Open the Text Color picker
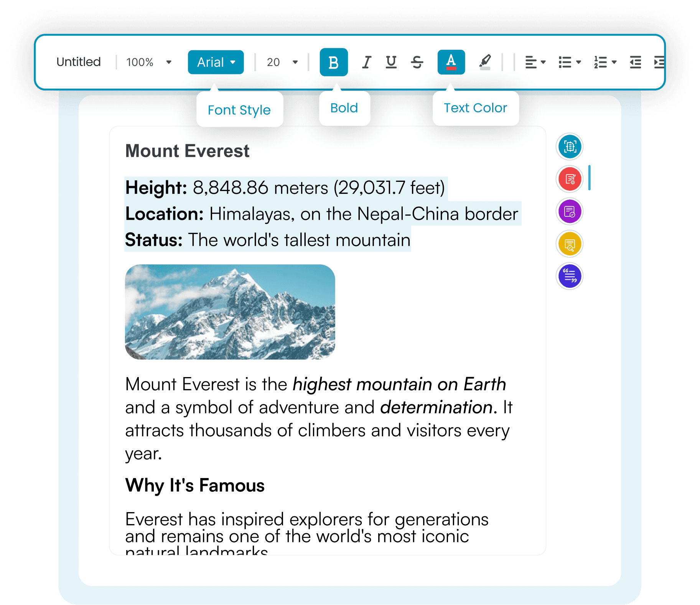The image size is (700, 605). (451, 62)
